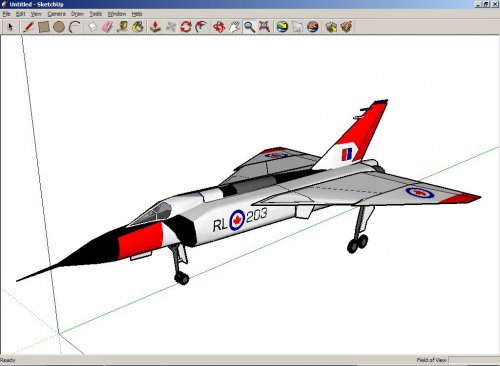Open the Get Models box icon
The width and height of the screenshot is (500, 366).
tap(331, 27)
